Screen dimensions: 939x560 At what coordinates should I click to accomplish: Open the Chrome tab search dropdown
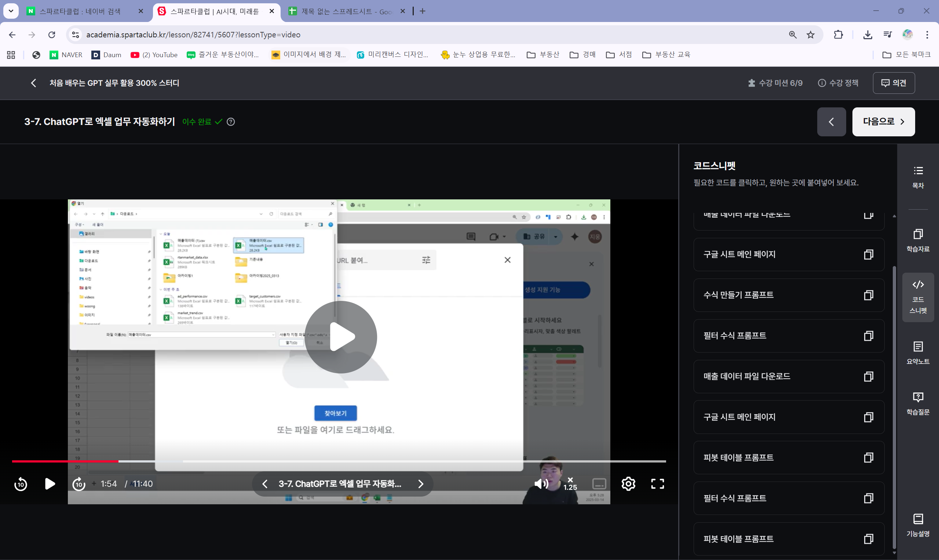[11, 11]
